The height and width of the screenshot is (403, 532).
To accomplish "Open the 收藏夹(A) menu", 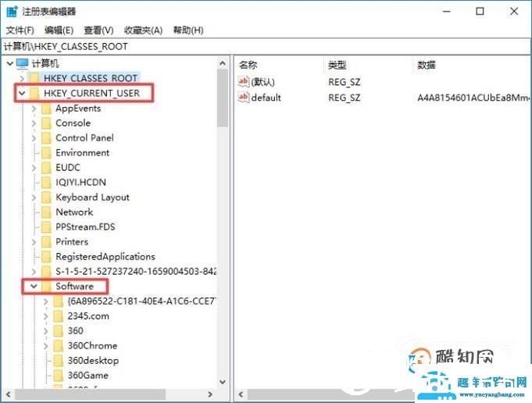I will [143, 30].
